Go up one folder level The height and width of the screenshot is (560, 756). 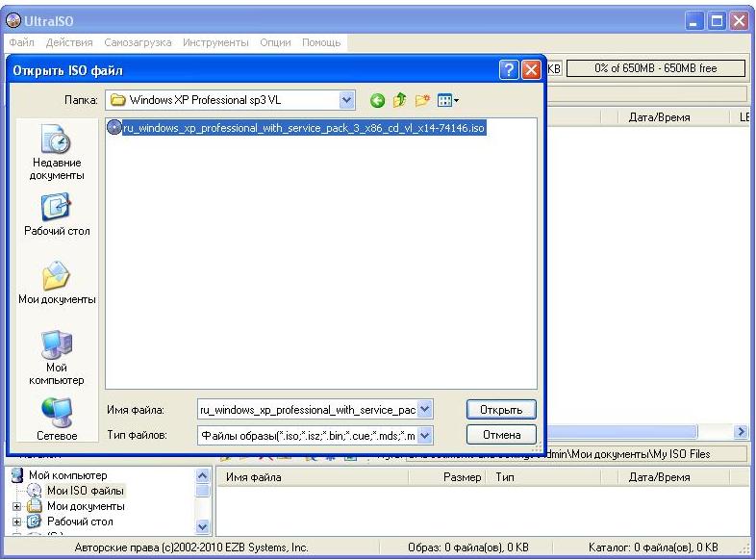click(x=400, y=100)
